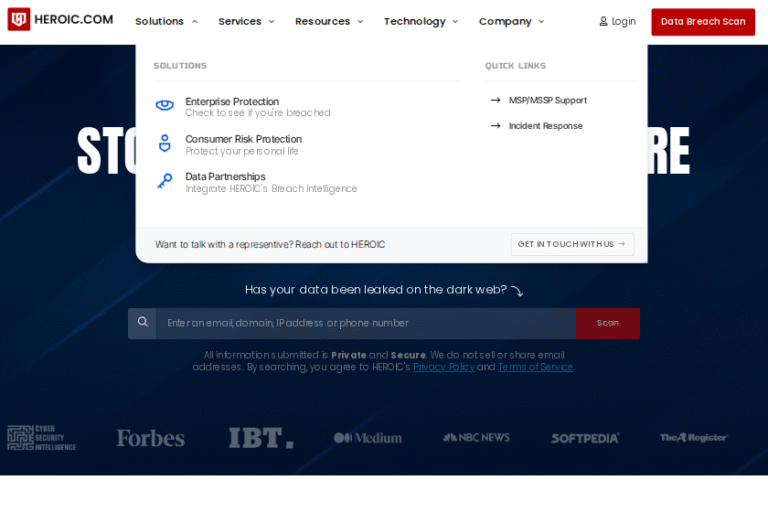This screenshot has height=512, width=768.
Task: Expand the Services dropdown menu
Action: (x=246, y=21)
